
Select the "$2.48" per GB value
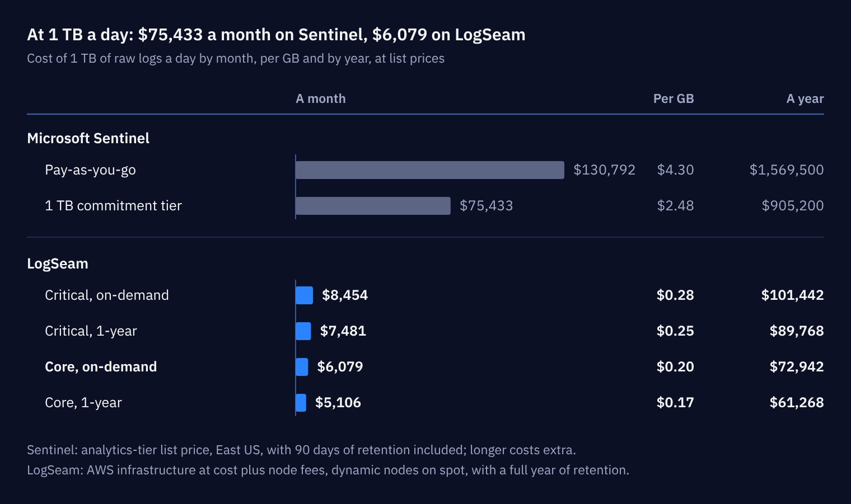(x=676, y=206)
